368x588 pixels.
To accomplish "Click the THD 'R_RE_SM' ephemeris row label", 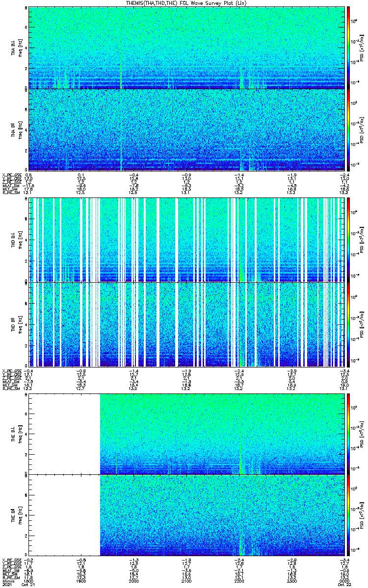I will point(10,389).
